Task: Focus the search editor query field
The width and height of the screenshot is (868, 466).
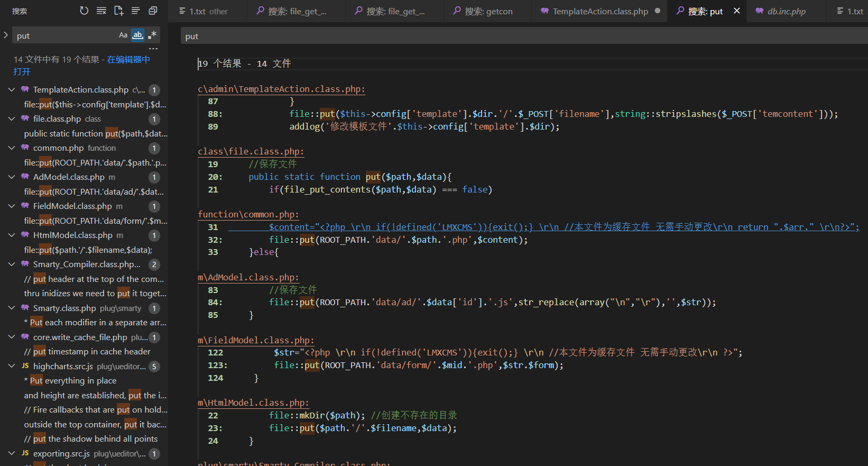Action: (x=523, y=36)
